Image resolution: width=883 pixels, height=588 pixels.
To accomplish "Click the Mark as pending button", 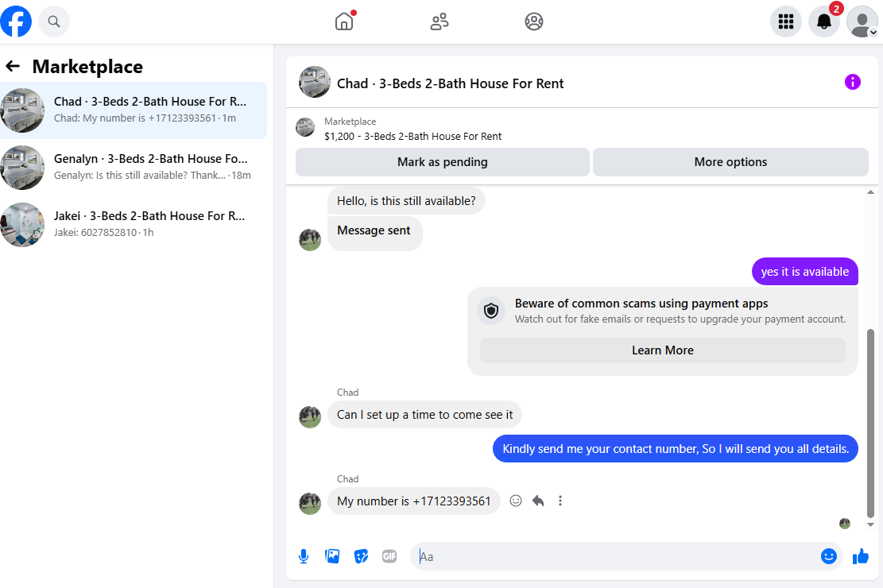I will [443, 162].
